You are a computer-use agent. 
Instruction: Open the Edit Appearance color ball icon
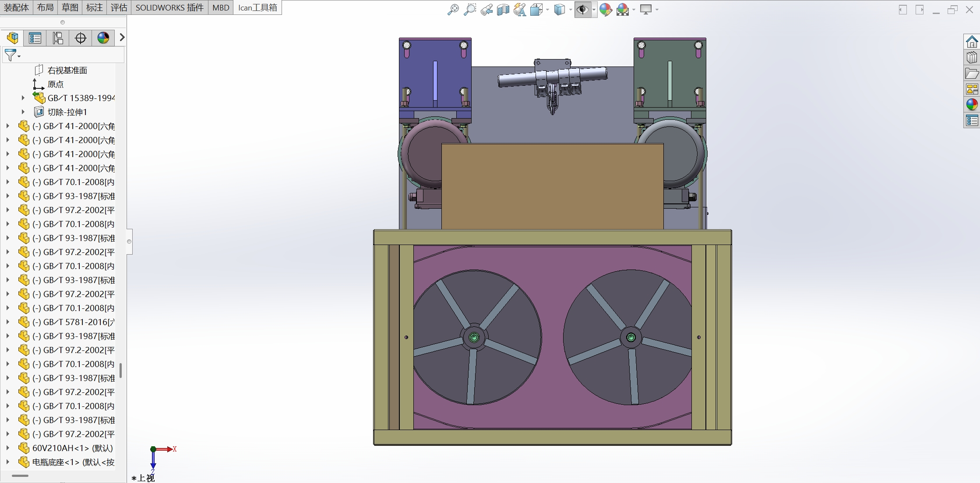606,9
